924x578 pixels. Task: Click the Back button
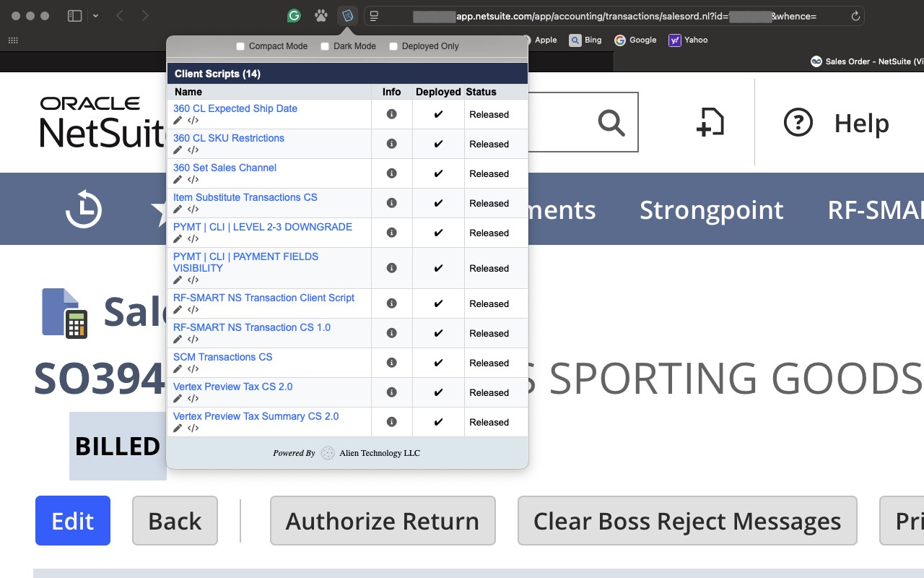[175, 520]
